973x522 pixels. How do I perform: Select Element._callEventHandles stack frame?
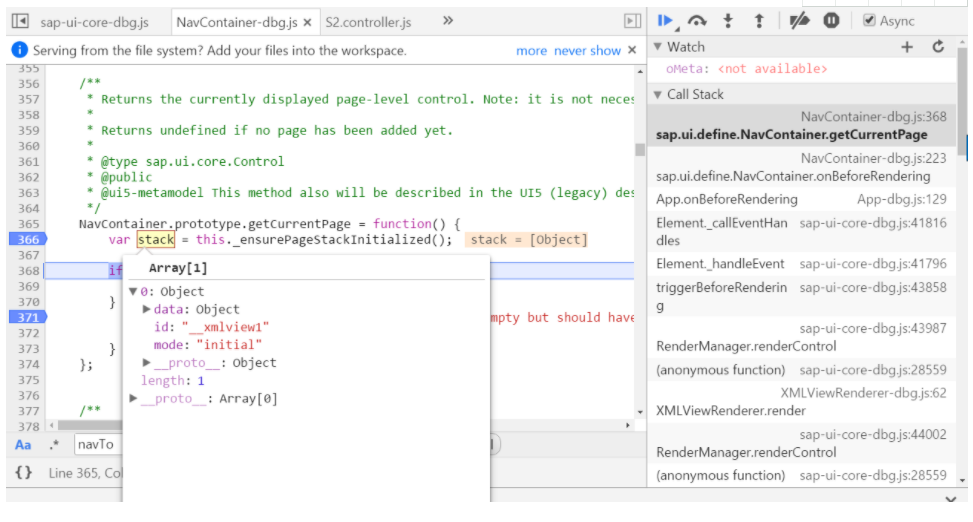click(x=802, y=232)
